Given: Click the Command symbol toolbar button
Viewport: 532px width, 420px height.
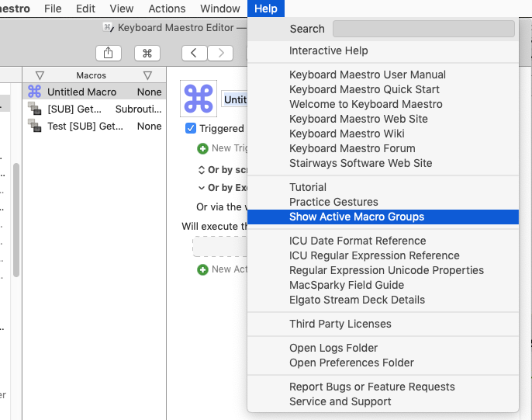Looking at the screenshot, I should pos(147,54).
